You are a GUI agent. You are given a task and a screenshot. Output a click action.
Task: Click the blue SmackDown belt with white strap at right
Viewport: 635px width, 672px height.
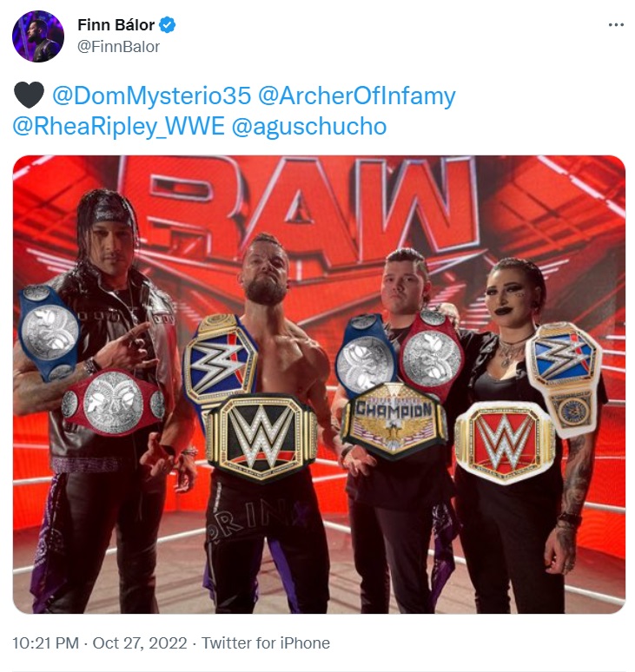[565, 377]
